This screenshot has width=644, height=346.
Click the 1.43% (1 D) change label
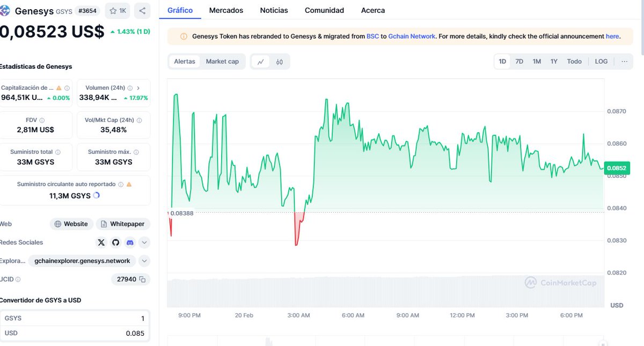(130, 32)
